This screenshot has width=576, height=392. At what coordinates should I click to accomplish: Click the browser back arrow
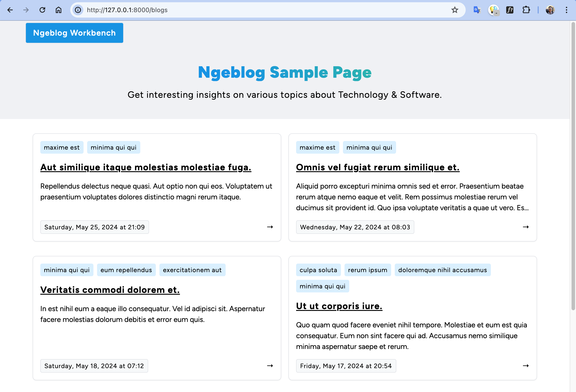point(10,10)
